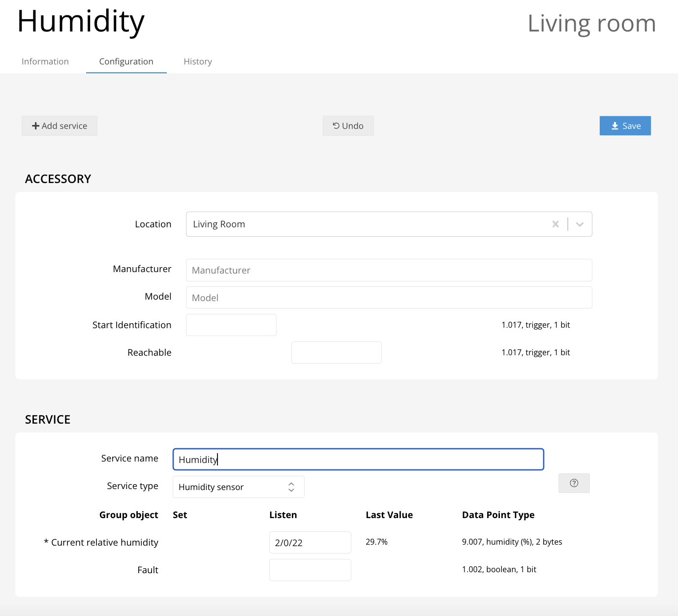Click the Add service button

click(60, 126)
